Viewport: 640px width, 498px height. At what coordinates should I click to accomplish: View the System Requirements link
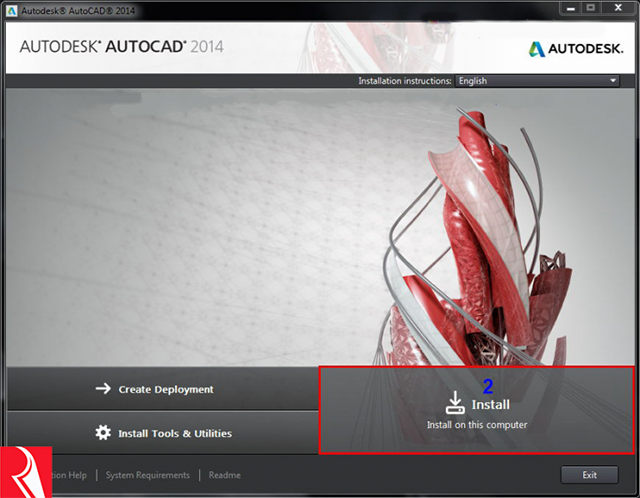tap(147, 475)
